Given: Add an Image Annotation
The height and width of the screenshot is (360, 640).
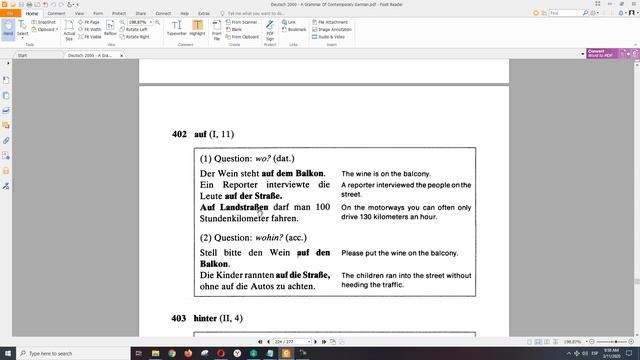Looking at the screenshot, I should point(332,29).
